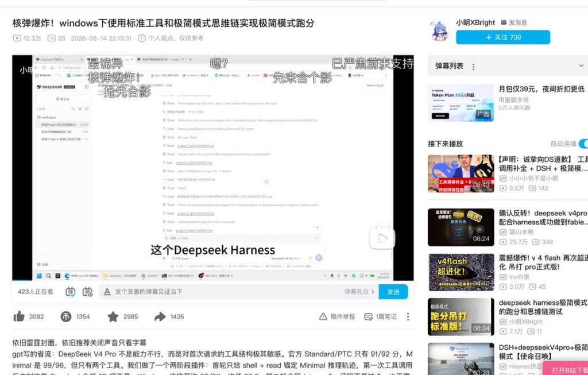Click the video title 核弹爆炸！windows下使用标准工具
Viewport: 588px width, 375px height.
(164, 23)
